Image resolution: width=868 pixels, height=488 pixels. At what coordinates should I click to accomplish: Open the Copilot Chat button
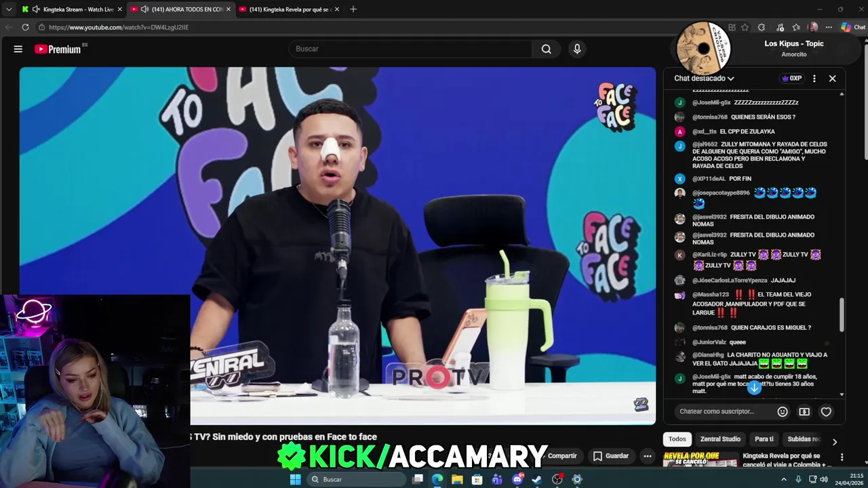click(853, 27)
